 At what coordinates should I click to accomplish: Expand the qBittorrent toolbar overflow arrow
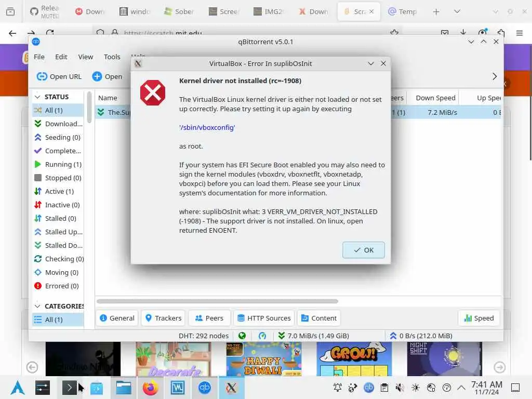(x=495, y=76)
